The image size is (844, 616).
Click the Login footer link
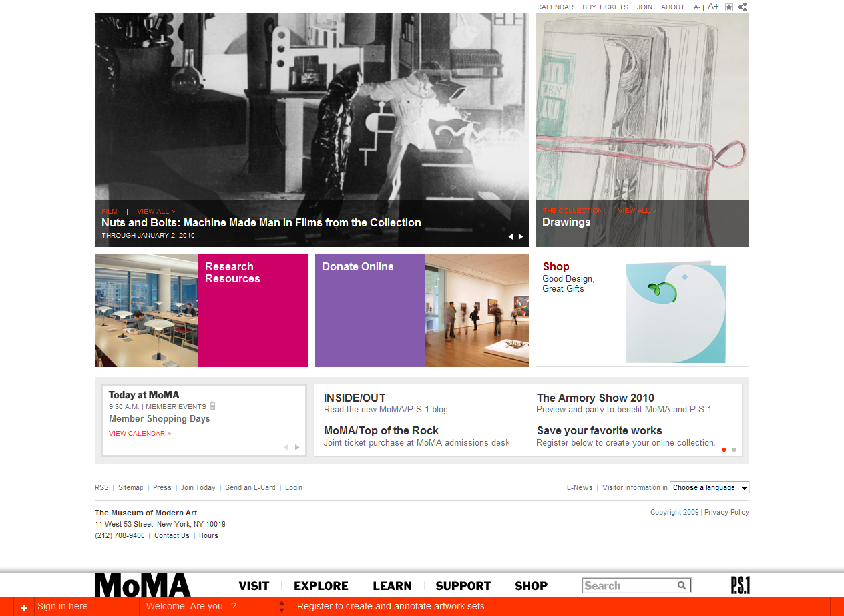[294, 488]
